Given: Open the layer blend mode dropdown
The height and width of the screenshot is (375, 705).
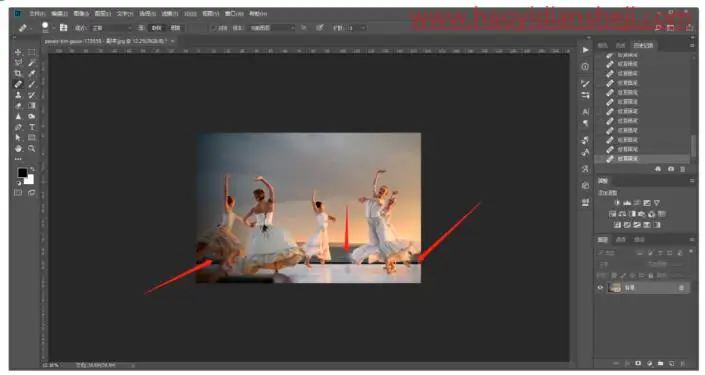Looking at the screenshot, I should coord(618,264).
